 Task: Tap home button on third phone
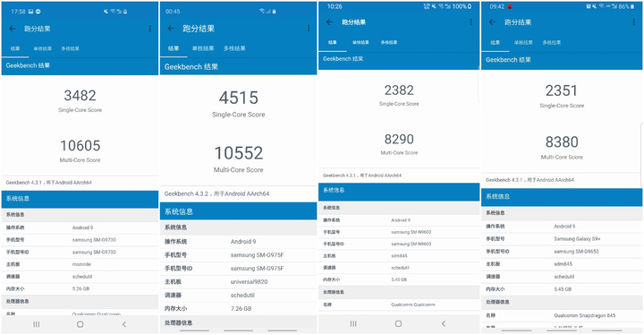[398, 323]
